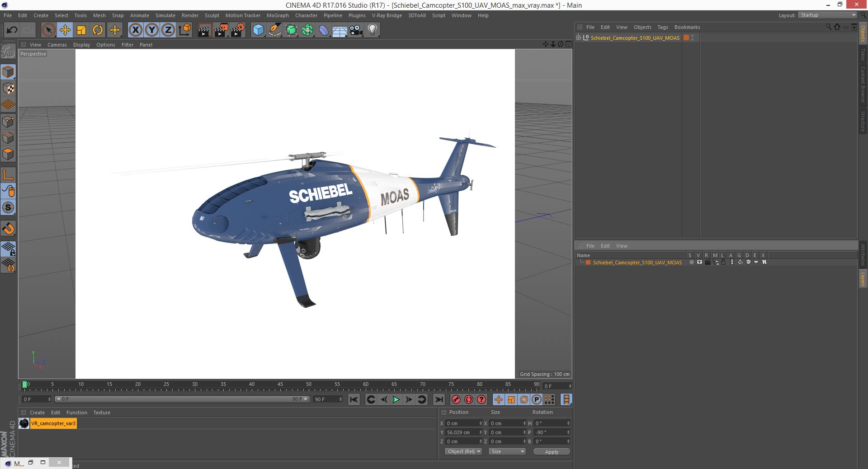Click the Apply coordinates button
This screenshot has height=469, width=868.
(x=552, y=452)
